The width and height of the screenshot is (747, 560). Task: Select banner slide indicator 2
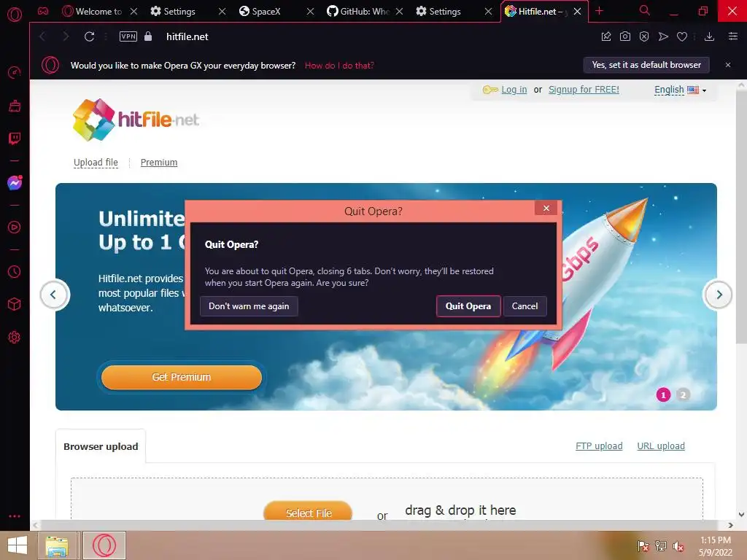pos(683,394)
